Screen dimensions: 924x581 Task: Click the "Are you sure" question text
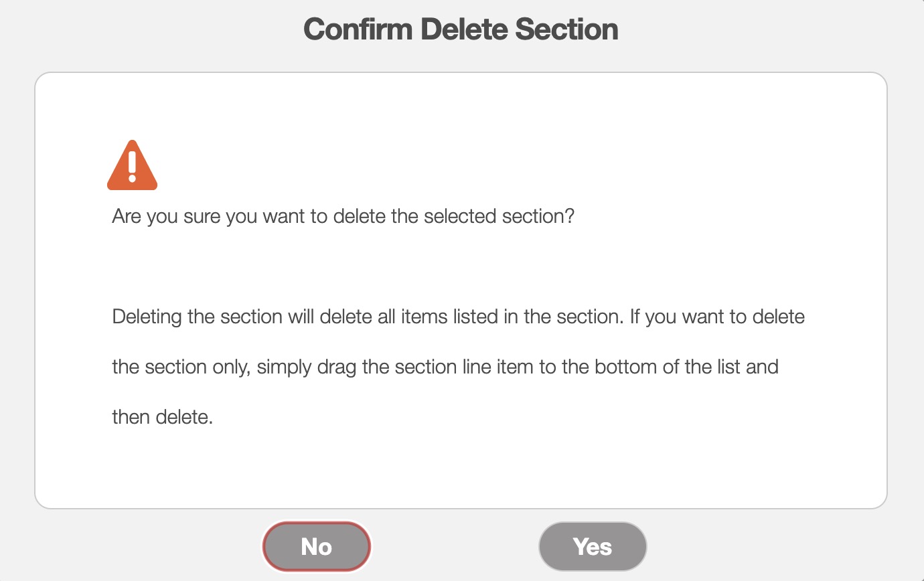coord(343,218)
